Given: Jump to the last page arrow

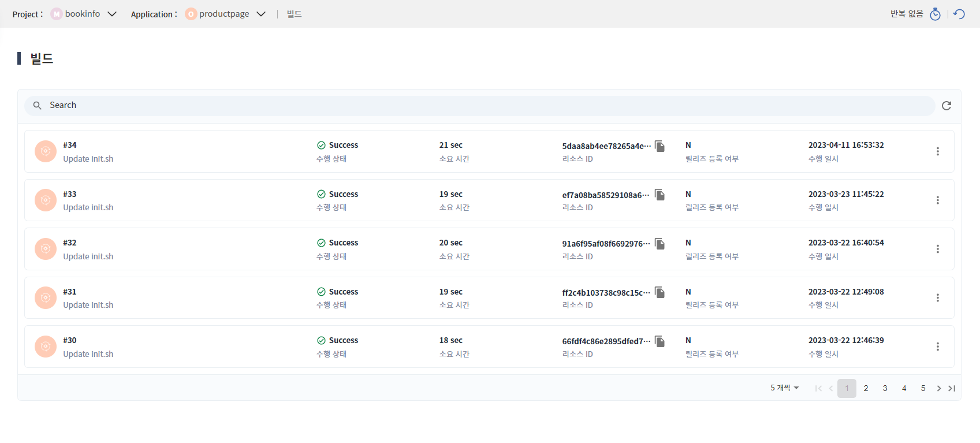Looking at the screenshot, I should tap(952, 388).
